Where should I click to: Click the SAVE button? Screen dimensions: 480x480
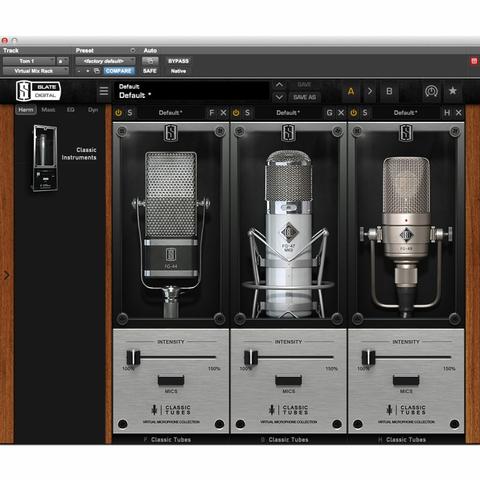(x=304, y=85)
